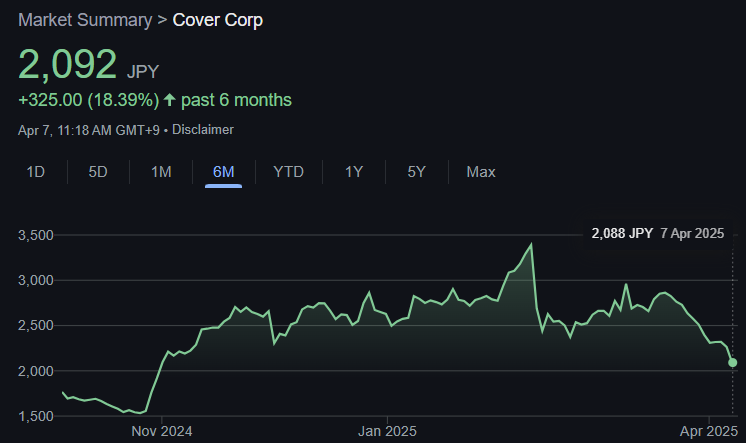Image resolution: width=746 pixels, height=443 pixels.
Task: Click the Cover Corp title
Action: (218, 20)
